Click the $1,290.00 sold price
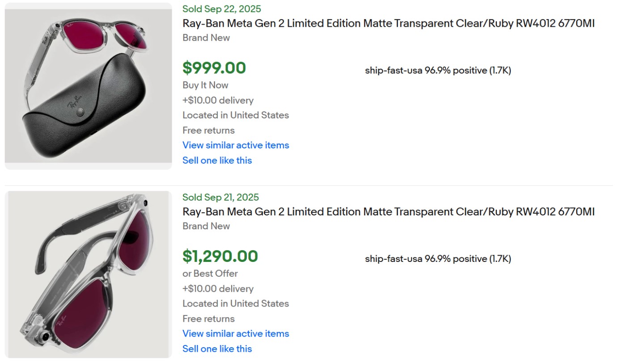644x362 pixels. pyautogui.click(x=220, y=257)
